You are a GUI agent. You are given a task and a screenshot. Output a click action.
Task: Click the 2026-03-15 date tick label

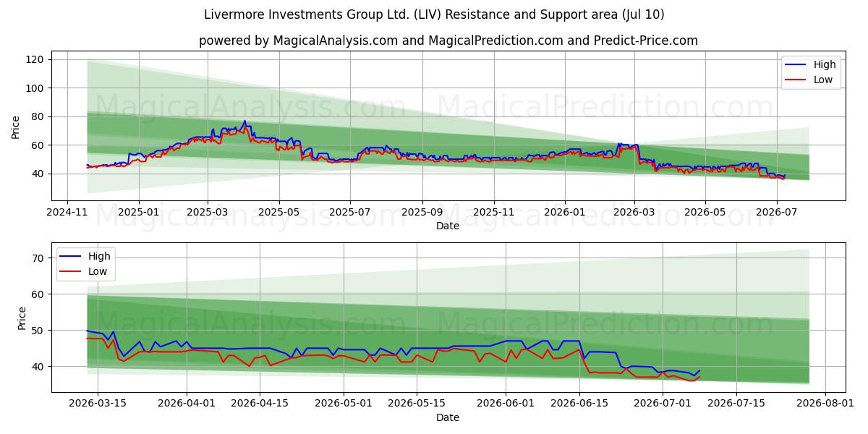pos(98,404)
